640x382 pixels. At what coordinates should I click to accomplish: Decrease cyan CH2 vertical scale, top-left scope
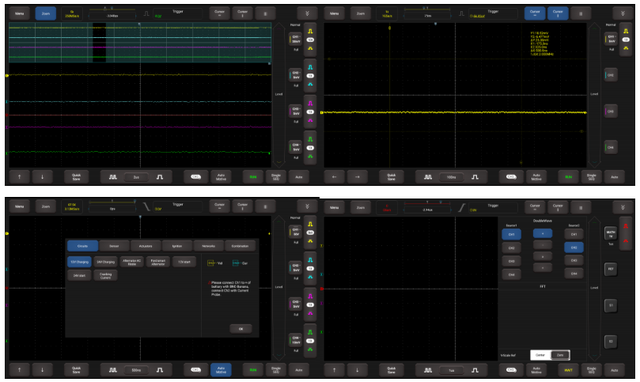coord(310,84)
